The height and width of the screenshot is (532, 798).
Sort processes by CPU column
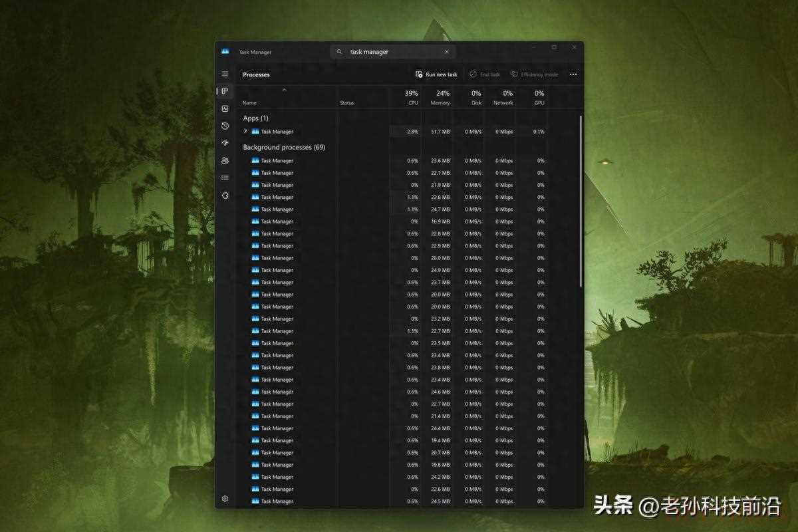point(412,98)
